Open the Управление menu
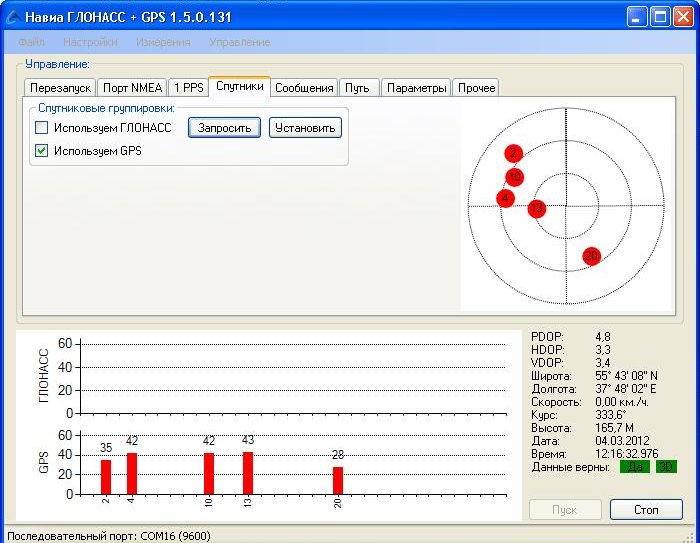700x543 pixels. coord(240,42)
